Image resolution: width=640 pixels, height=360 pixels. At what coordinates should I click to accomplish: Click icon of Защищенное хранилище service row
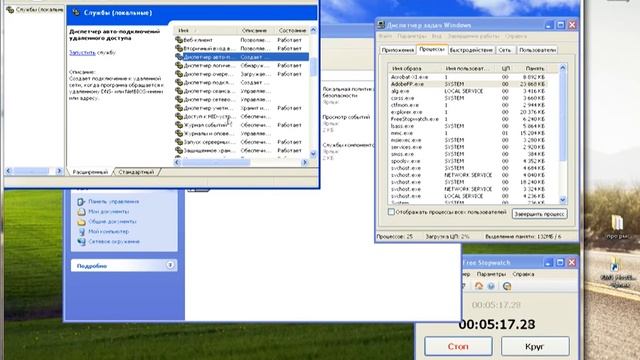(x=178, y=150)
